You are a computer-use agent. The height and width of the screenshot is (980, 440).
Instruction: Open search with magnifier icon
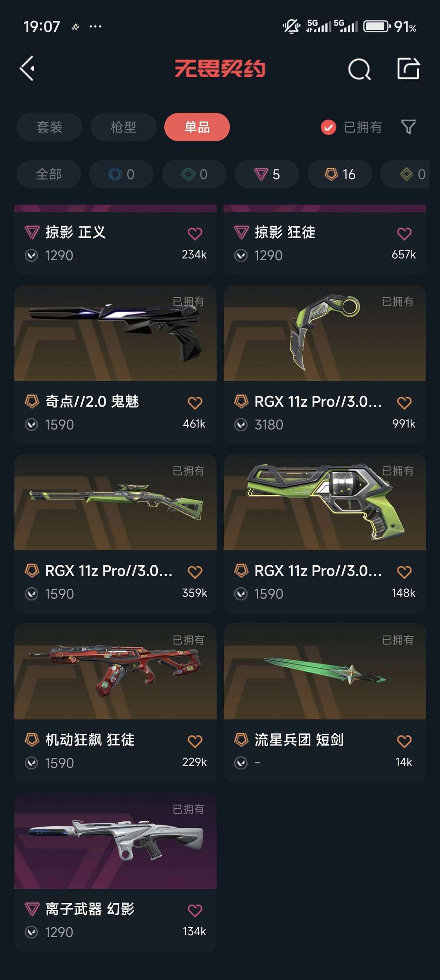tap(359, 69)
